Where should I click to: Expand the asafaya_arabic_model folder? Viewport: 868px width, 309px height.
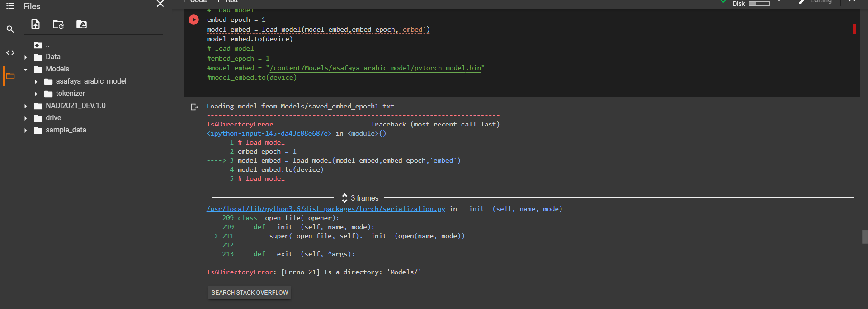[36, 82]
